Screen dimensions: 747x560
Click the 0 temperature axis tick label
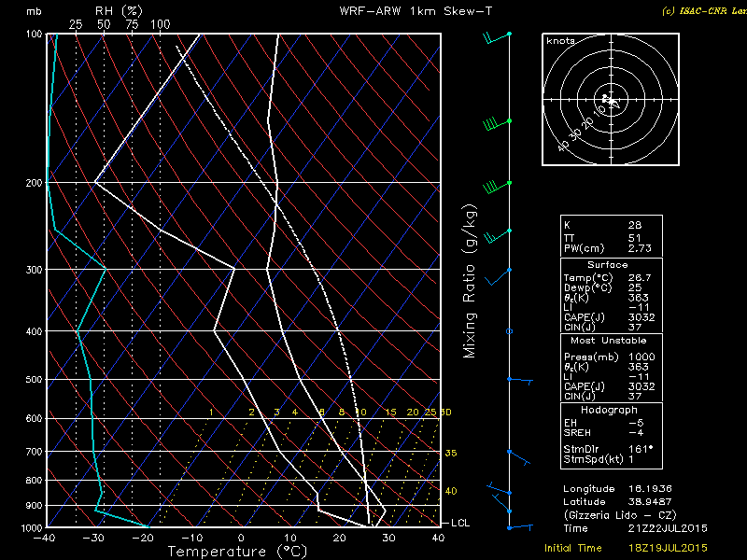click(241, 539)
